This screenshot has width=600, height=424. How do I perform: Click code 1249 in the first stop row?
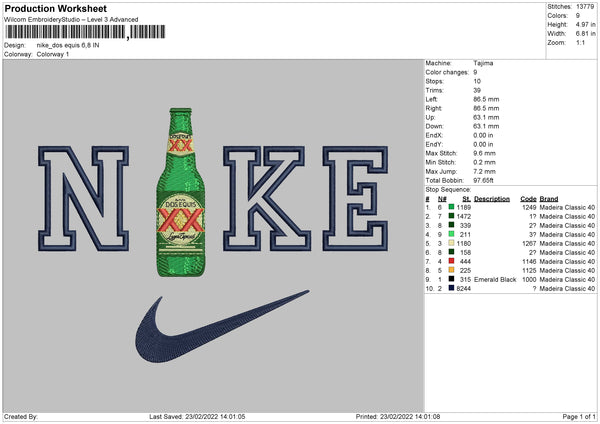(529, 207)
